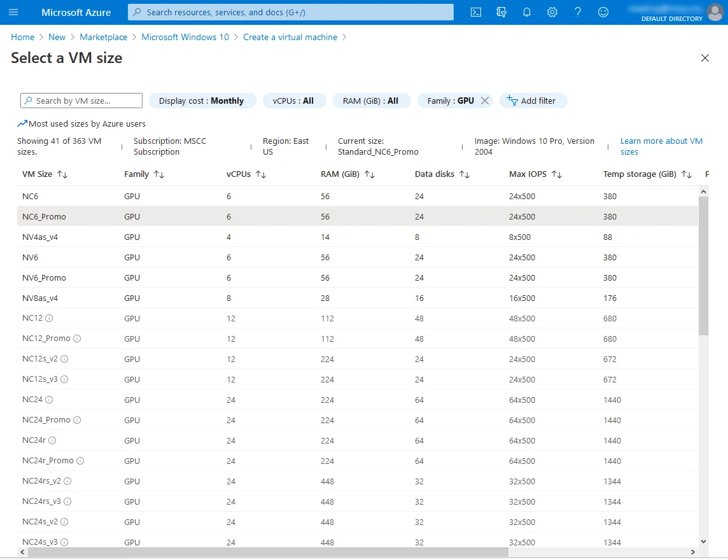Click the scroll left arrow
Screen dimensions: 728x560
[x=22, y=552]
